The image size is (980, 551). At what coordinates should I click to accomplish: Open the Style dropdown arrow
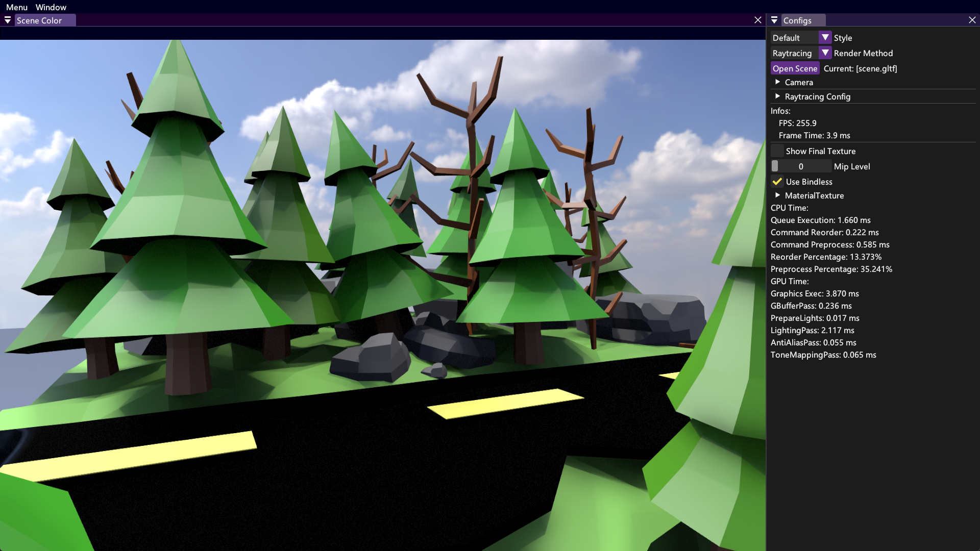click(x=825, y=38)
